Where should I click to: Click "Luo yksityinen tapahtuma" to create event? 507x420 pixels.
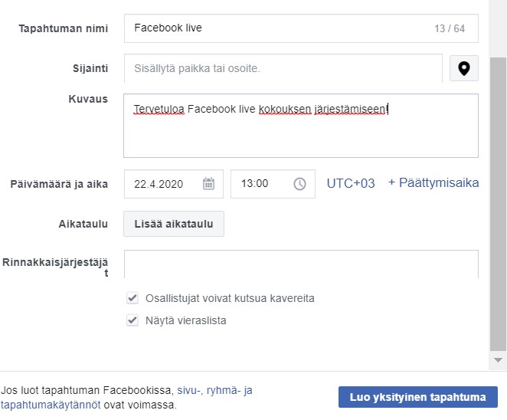tap(417, 397)
